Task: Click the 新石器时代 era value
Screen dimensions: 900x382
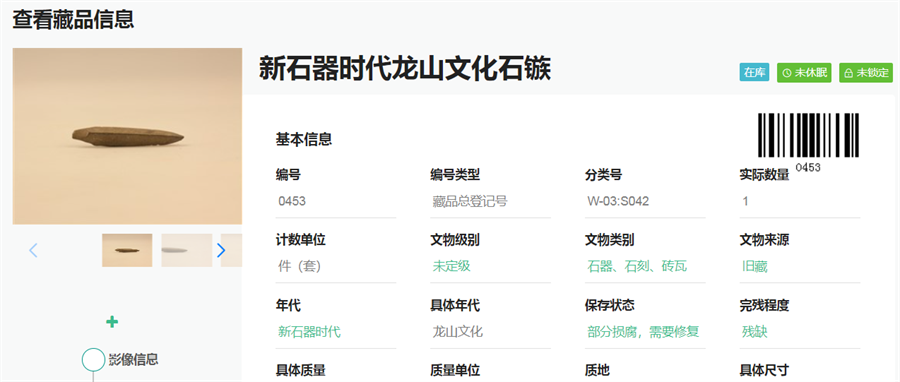Action: tap(309, 332)
